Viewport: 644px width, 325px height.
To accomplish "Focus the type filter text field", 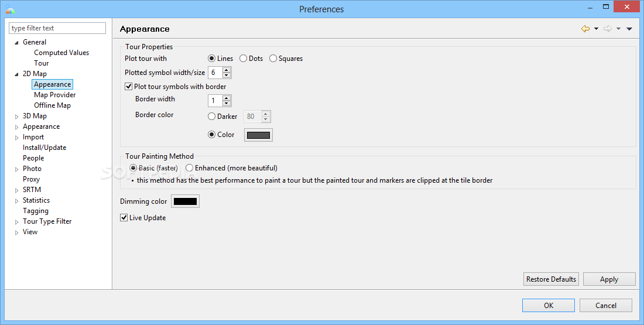I will click(x=57, y=28).
